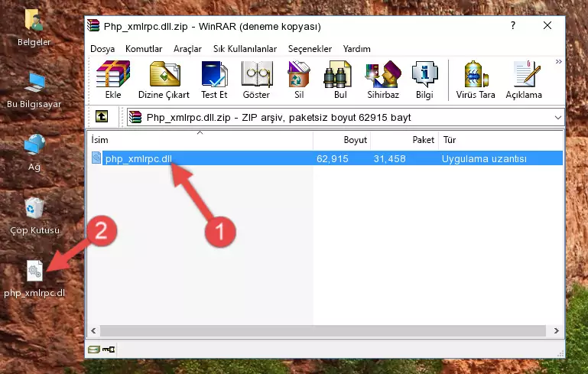Select the Bu Bilgisayar desktop icon
The width and height of the screenshot is (588, 374).
(34, 90)
